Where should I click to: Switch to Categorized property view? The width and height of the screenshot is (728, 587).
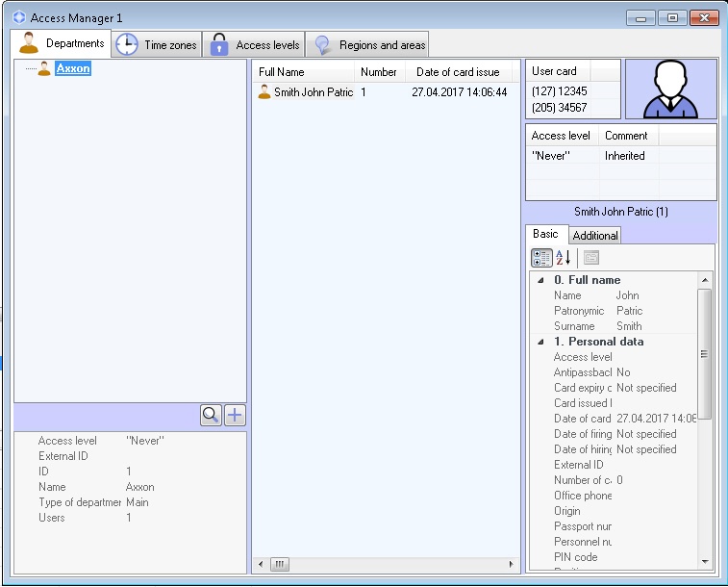click(541, 258)
